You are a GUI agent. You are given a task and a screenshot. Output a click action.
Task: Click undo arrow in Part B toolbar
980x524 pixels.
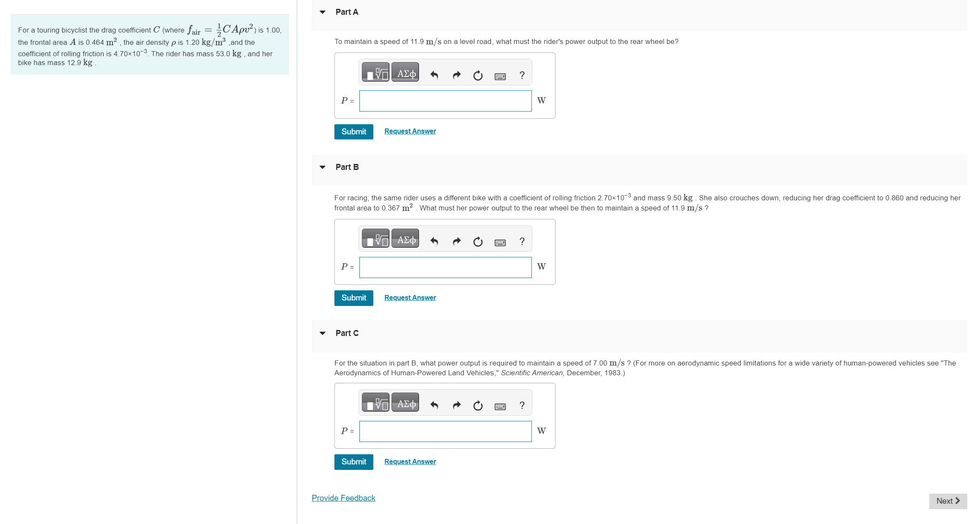pyautogui.click(x=434, y=241)
